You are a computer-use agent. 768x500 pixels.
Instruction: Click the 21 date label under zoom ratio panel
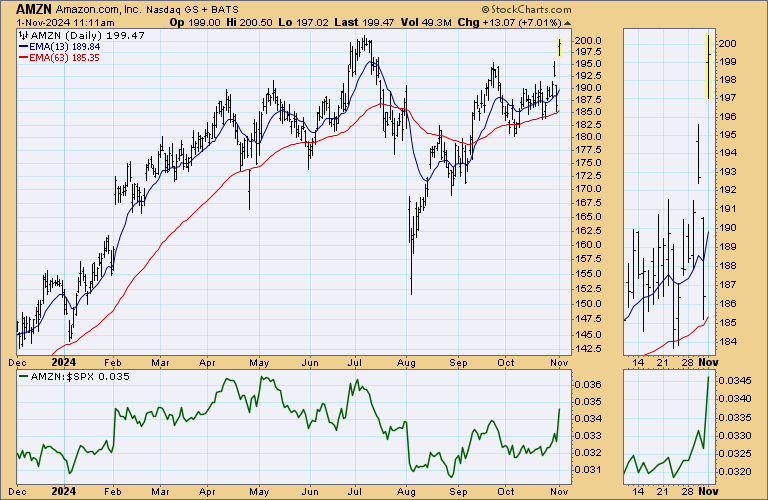(663, 491)
